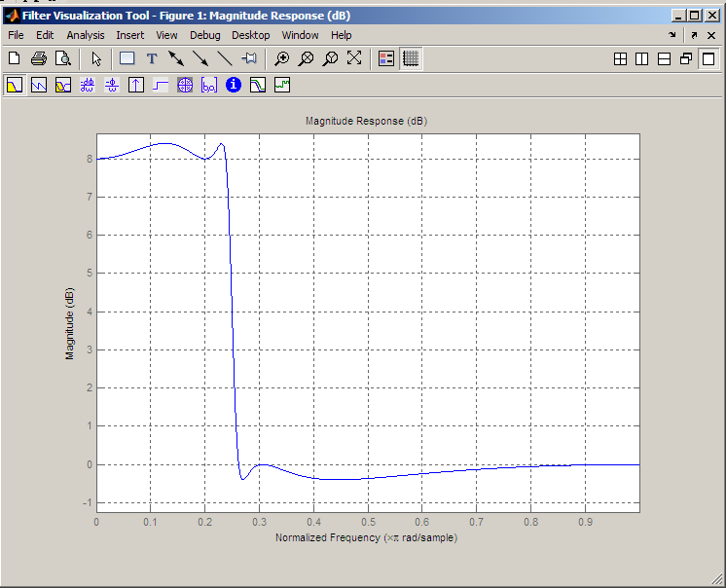This screenshot has width=726, height=588.
Task: Open the Analysis menu
Action: tap(86, 35)
